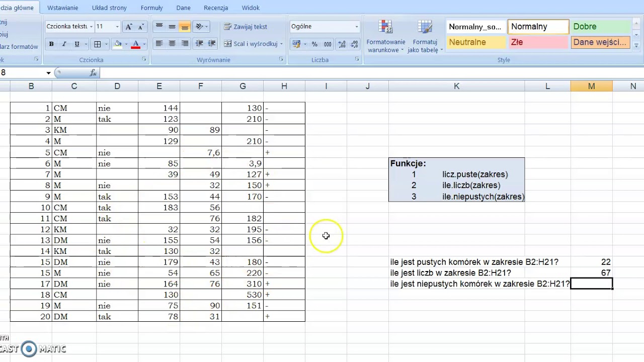This screenshot has width=644, height=362.
Task: Align text right
Action: click(x=185, y=44)
